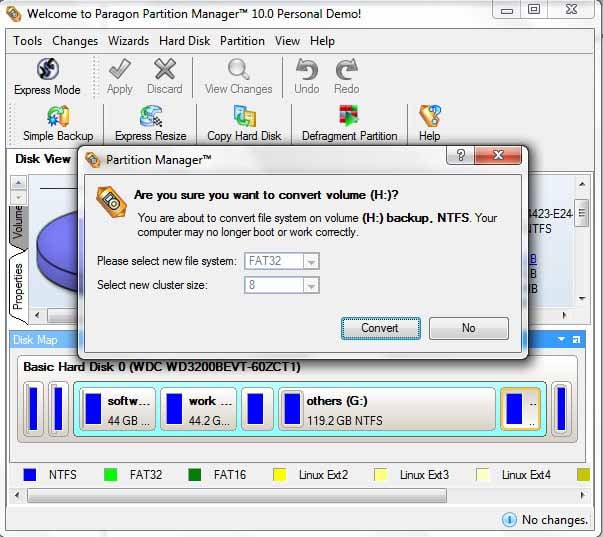This screenshot has height=537, width=603.
Task: Open Help toolbar icon
Action: [x=430, y=116]
